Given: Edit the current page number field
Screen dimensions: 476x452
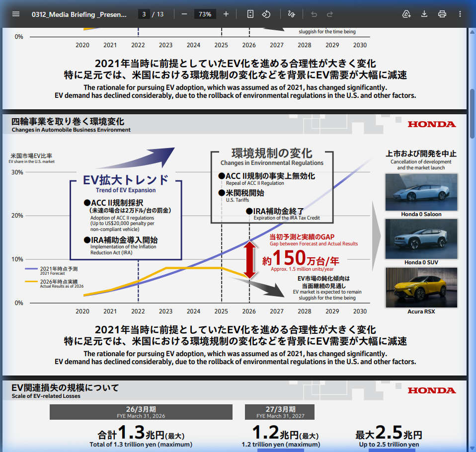Looking at the screenshot, I should click(144, 14).
